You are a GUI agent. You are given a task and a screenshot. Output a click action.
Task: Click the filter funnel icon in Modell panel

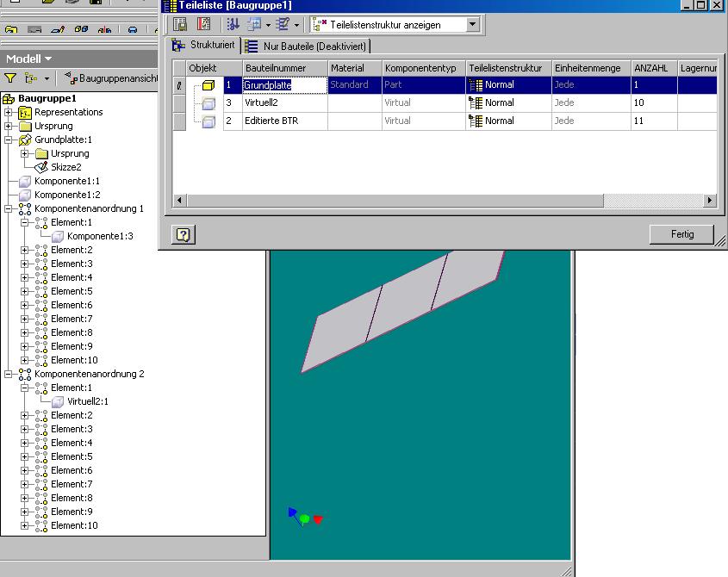click(x=10, y=78)
